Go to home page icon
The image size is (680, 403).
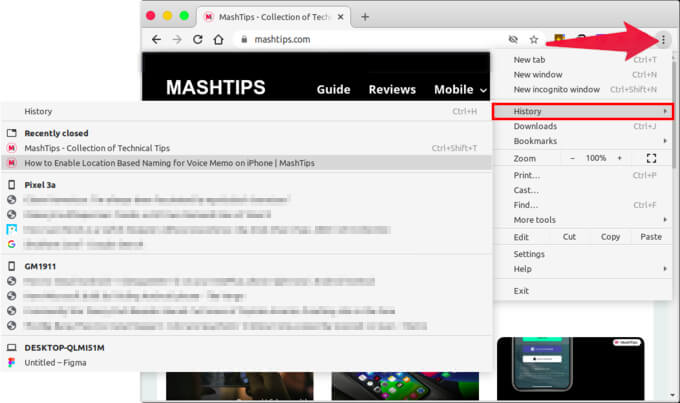[x=219, y=39]
